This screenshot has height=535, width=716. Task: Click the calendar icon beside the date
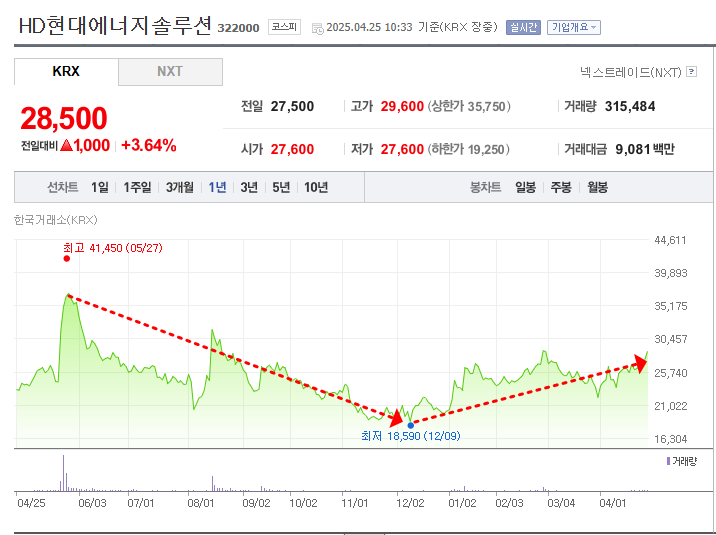click(x=318, y=28)
